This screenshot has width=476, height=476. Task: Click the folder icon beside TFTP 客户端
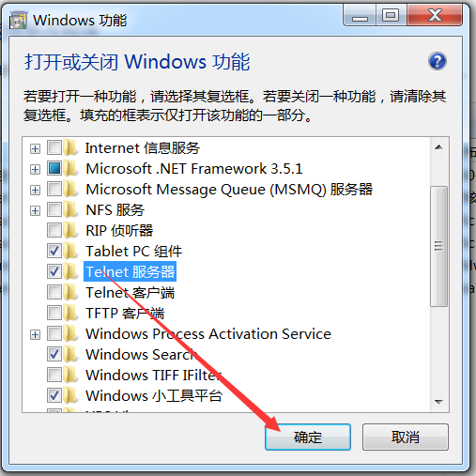coord(70,313)
